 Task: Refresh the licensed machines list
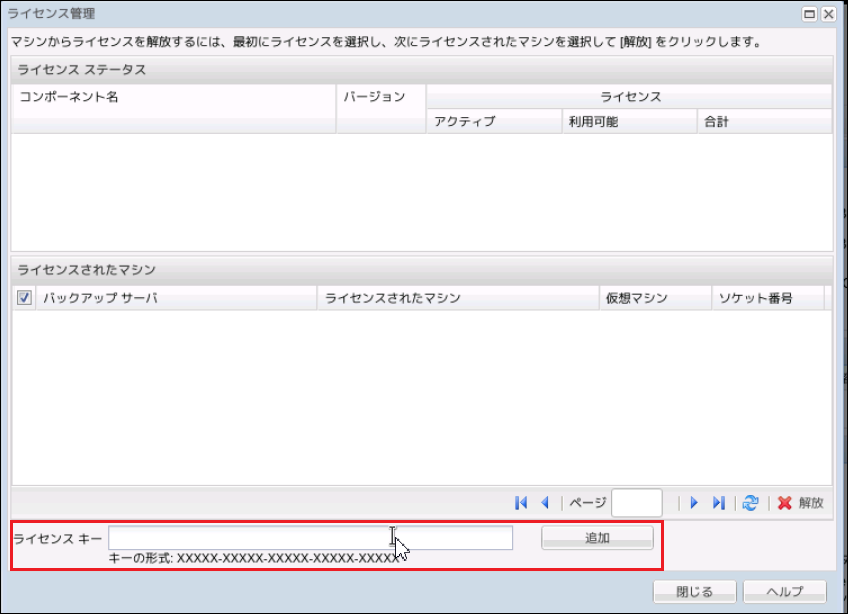coord(750,503)
